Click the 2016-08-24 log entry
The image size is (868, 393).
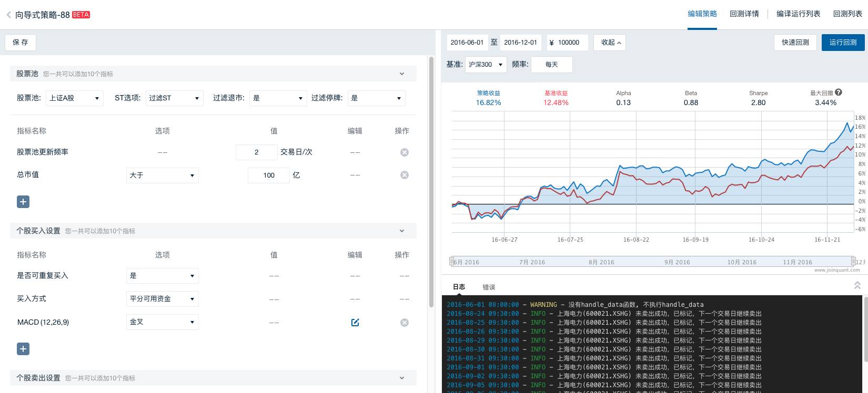pos(604,314)
